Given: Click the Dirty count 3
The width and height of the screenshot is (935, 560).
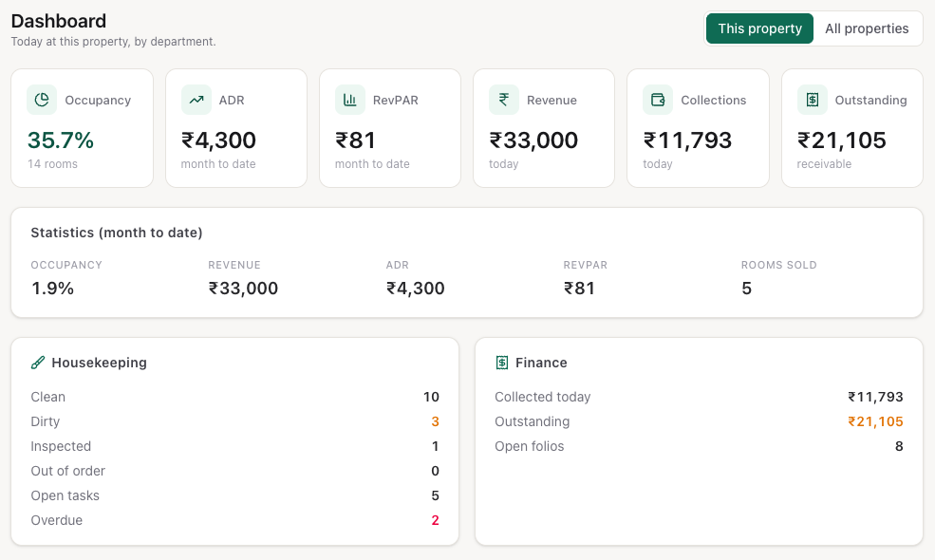Looking at the screenshot, I should (436, 421).
